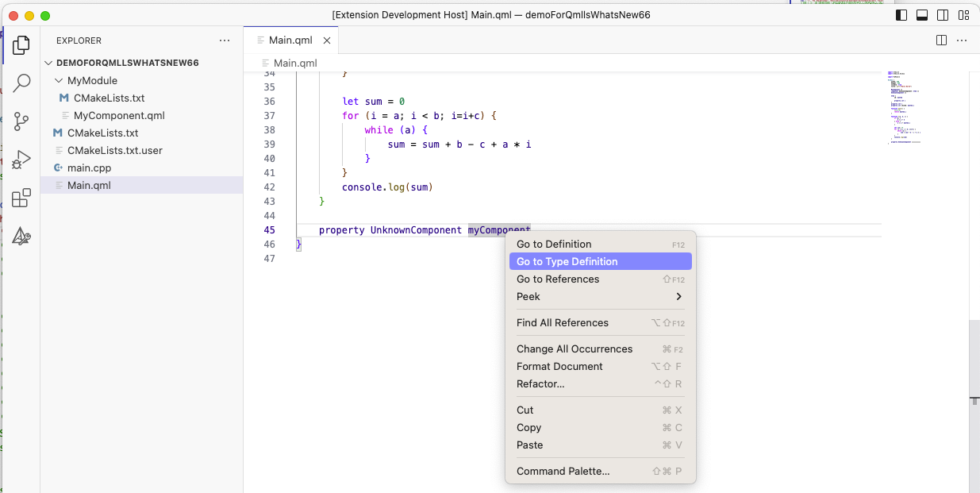Screen dimensions: 980x493
Task: Open the Source Control view icon
Action: [x=21, y=121]
